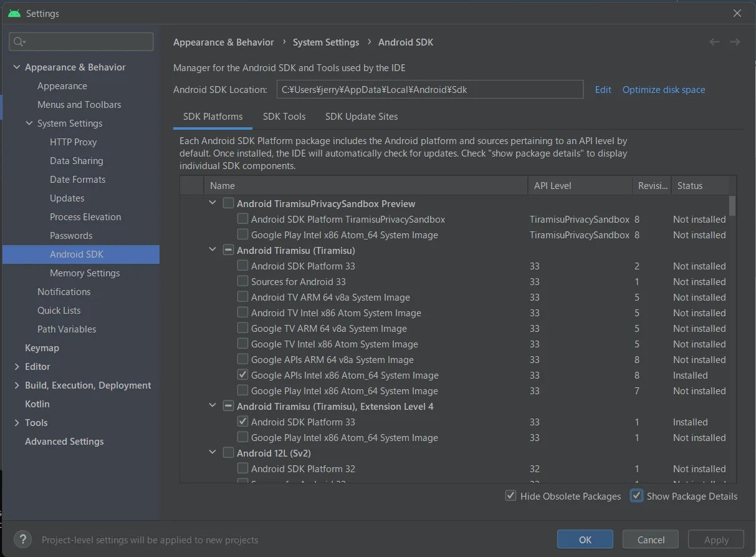Expand the Editor settings section
This screenshot has height=557, width=756.
17,366
